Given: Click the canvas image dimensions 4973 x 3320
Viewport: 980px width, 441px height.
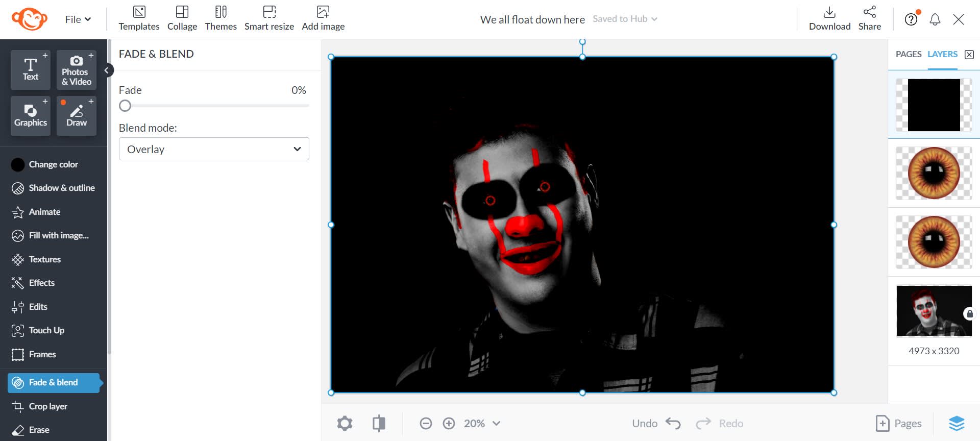Looking at the screenshot, I should 934,351.
